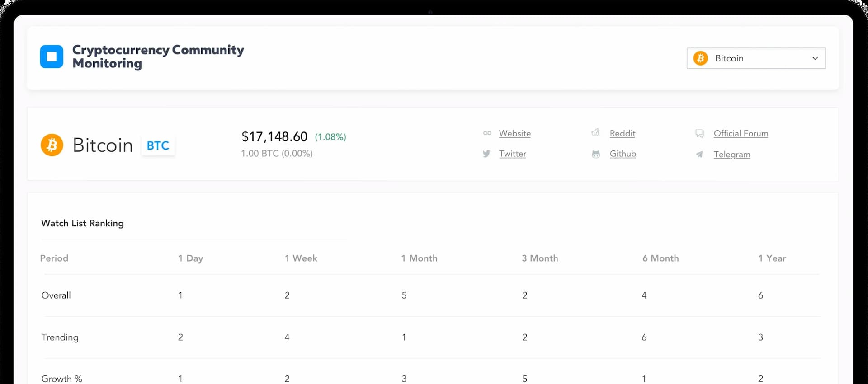The height and width of the screenshot is (384, 868).
Task: Click the $17,148.60 price value
Action: (274, 136)
